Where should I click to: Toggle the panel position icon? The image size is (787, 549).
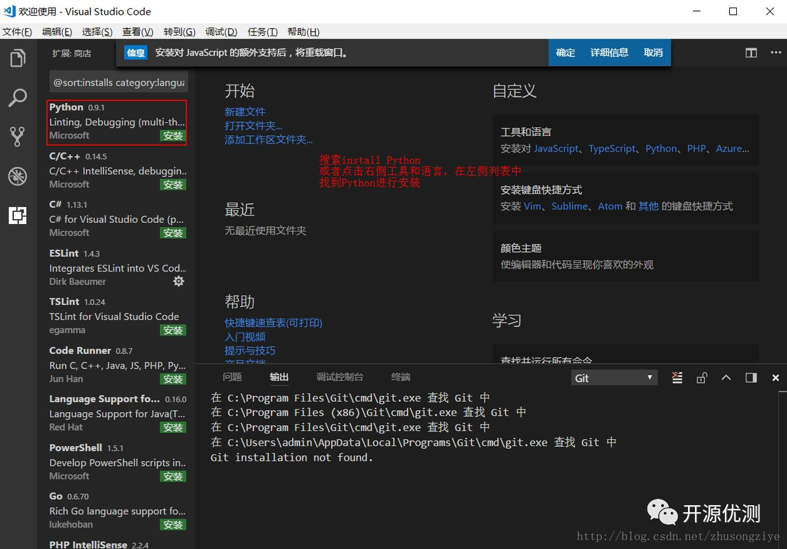tap(751, 378)
